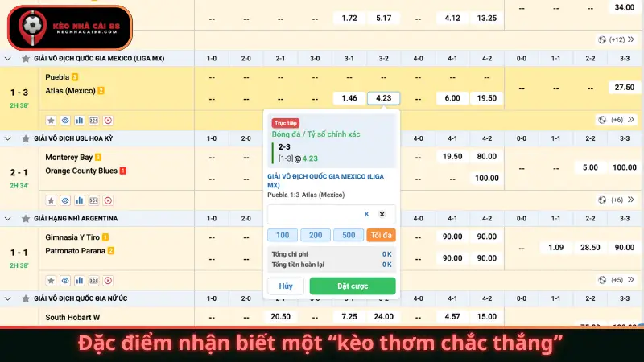Expand more markets (+5) for Gimnasia match
Screen dimensions: 644x362
click(x=617, y=280)
